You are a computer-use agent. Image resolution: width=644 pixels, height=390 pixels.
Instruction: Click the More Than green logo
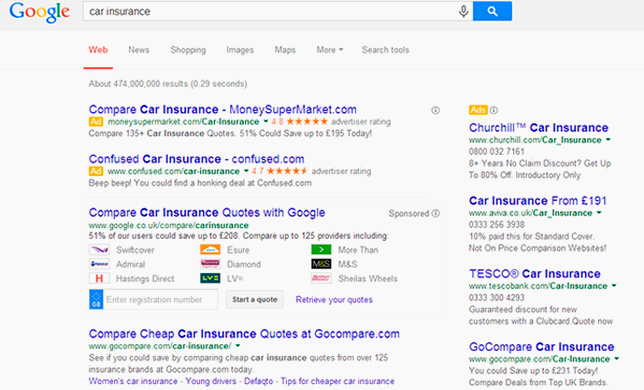click(x=321, y=250)
